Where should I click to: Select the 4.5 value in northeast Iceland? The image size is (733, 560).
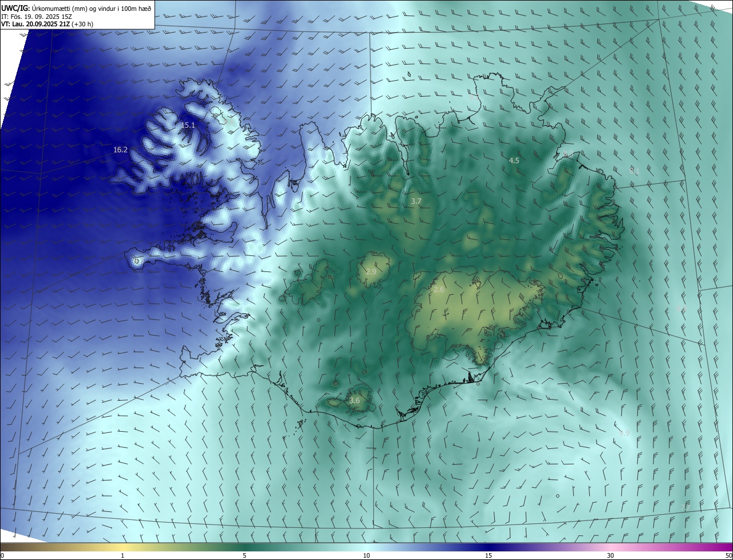coord(514,160)
